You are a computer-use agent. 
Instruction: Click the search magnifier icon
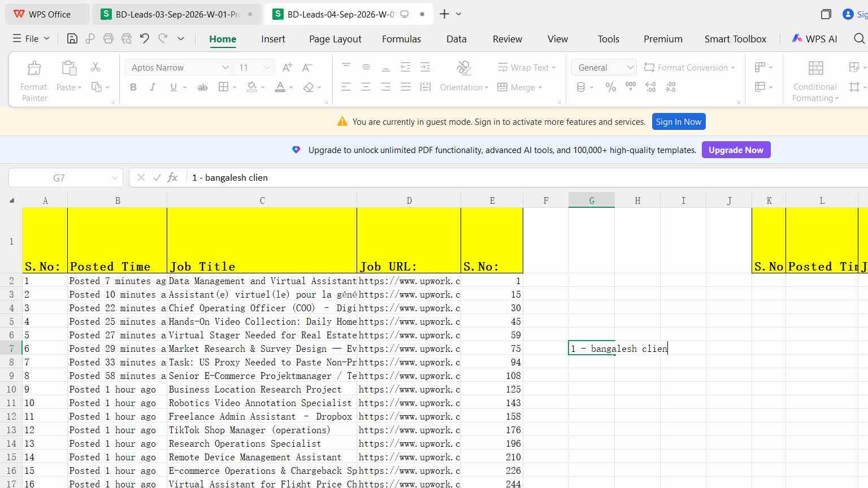859,38
